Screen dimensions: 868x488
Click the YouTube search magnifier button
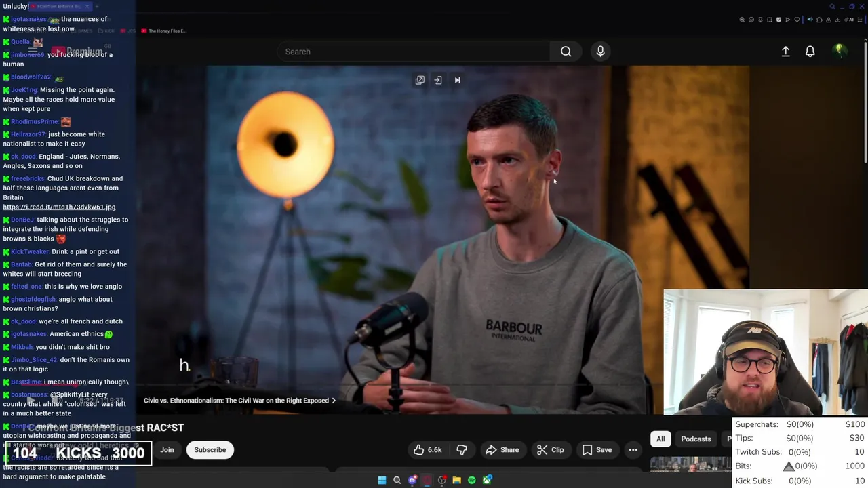566,52
